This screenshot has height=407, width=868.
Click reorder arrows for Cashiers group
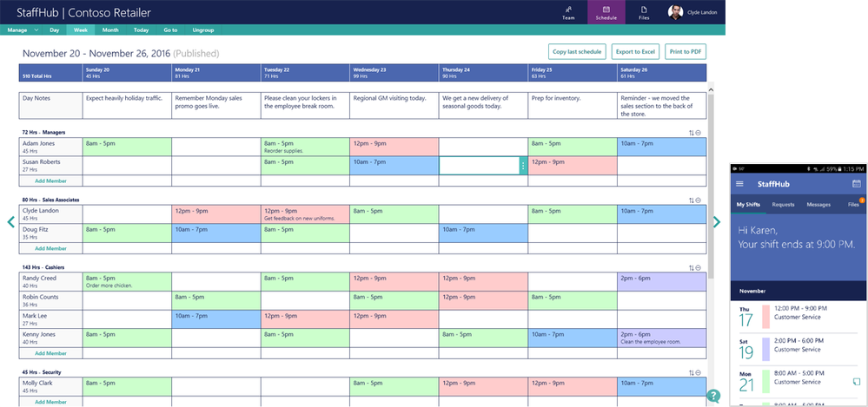tap(692, 267)
